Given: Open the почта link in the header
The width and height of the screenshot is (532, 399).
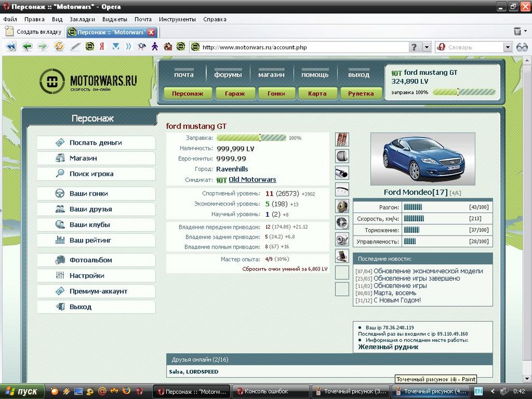Looking at the screenshot, I should [x=184, y=74].
